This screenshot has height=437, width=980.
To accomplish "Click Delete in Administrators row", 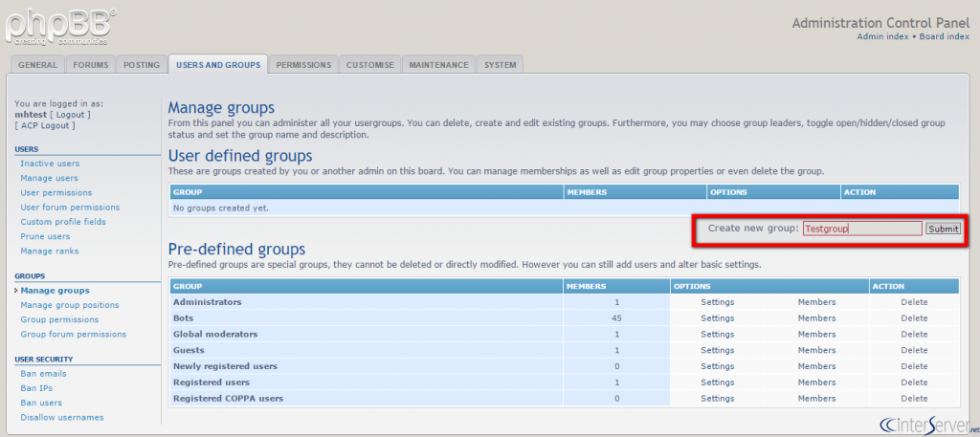I will pyautogui.click(x=914, y=302).
